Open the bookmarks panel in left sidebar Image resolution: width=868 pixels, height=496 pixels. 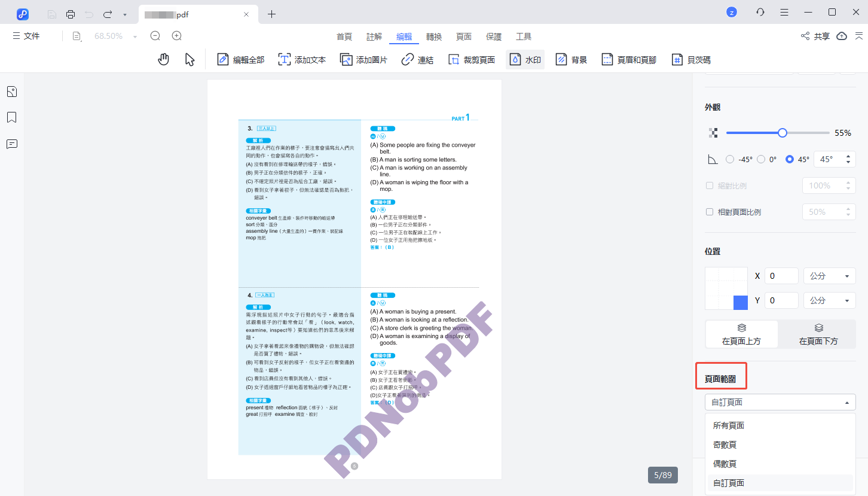tap(11, 117)
